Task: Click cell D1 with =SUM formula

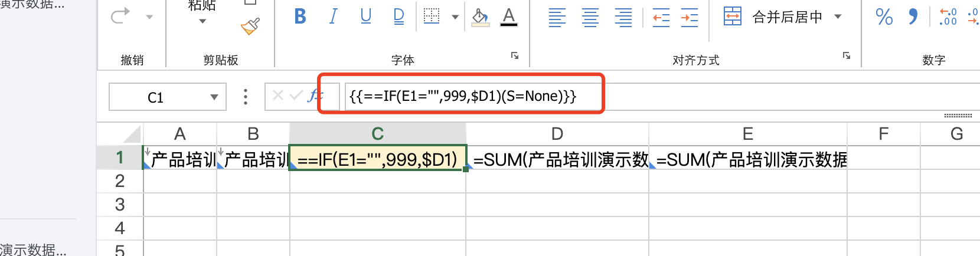Action: click(557, 158)
